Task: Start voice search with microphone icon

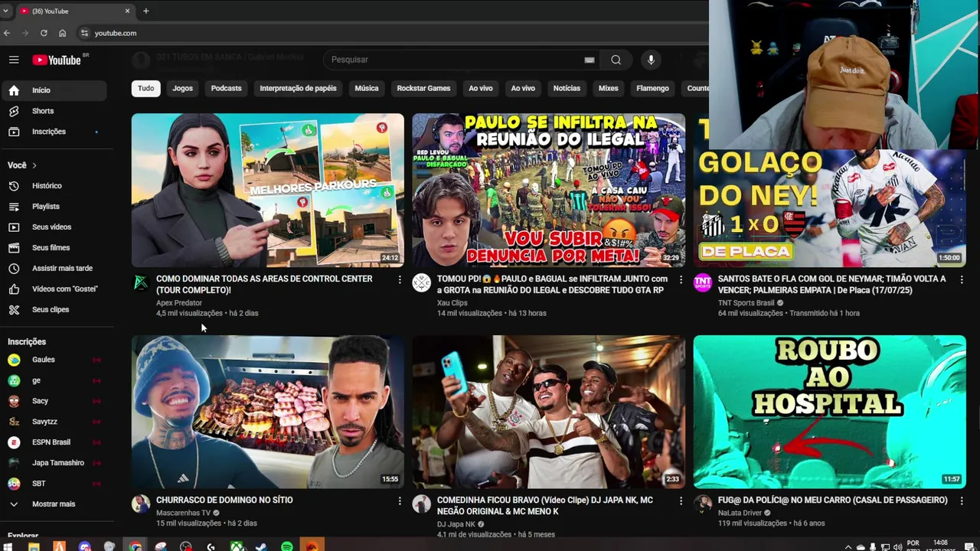Action: (x=651, y=60)
